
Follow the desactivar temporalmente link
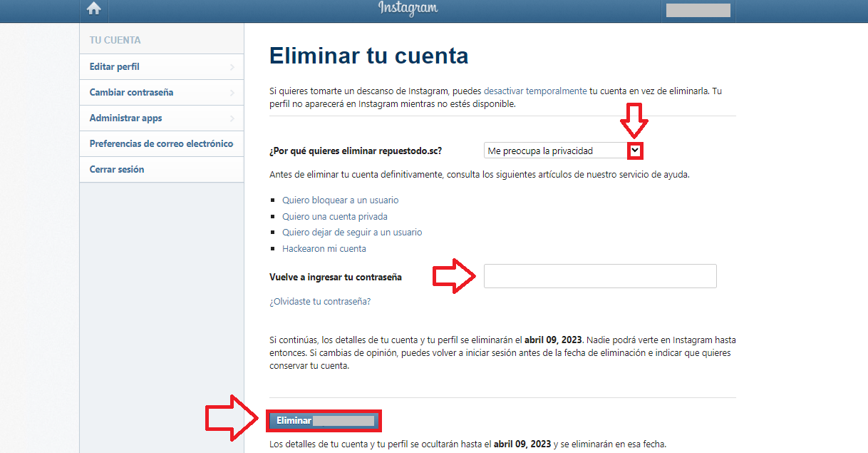pyautogui.click(x=535, y=91)
